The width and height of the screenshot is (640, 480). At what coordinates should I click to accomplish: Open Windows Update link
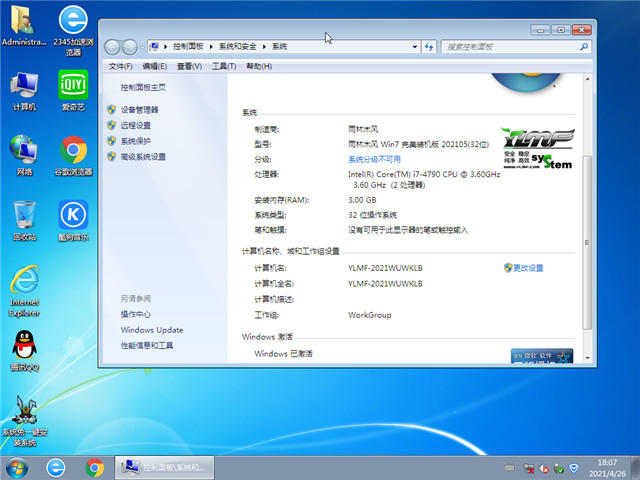click(x=151, y=330)
